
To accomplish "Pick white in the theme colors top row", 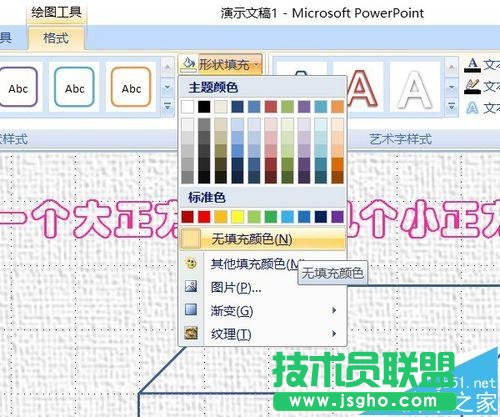I will pos(188,107).
